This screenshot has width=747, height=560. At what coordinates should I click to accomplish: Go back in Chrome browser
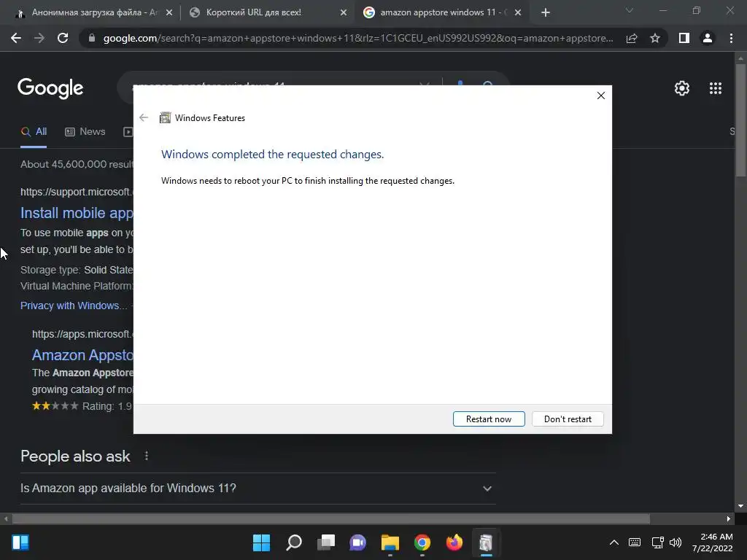point(16,38)
